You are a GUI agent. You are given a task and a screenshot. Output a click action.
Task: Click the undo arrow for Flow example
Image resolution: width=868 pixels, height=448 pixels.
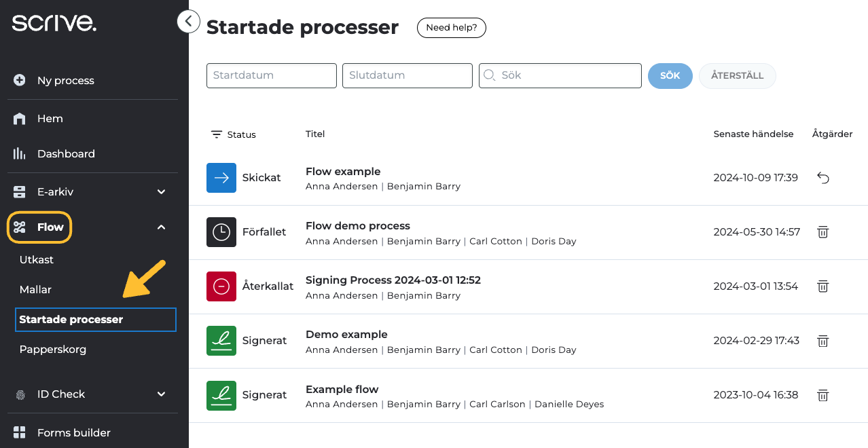pos(822,178)
